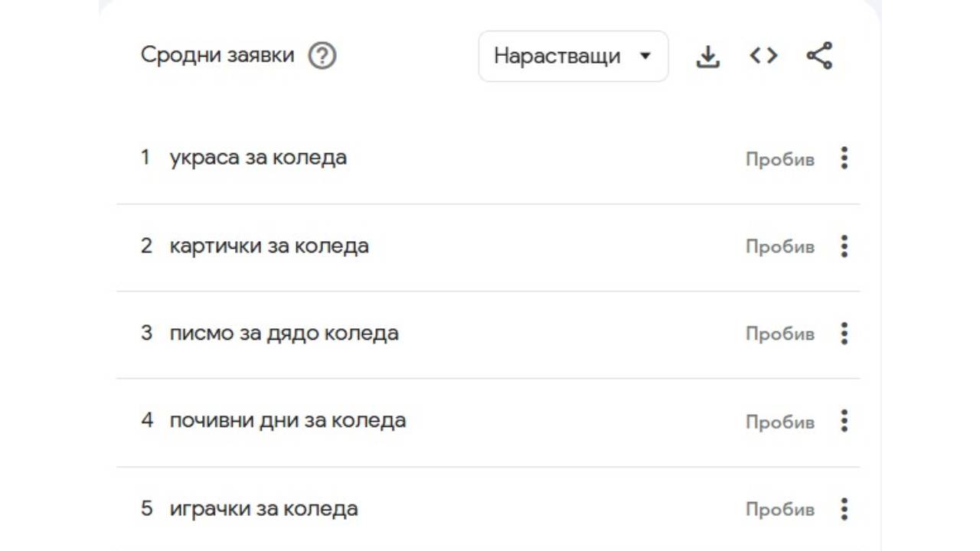Click the embed code icon
Image resolution: width=980 pixels, height=551 pixels.
click(763, 55)
